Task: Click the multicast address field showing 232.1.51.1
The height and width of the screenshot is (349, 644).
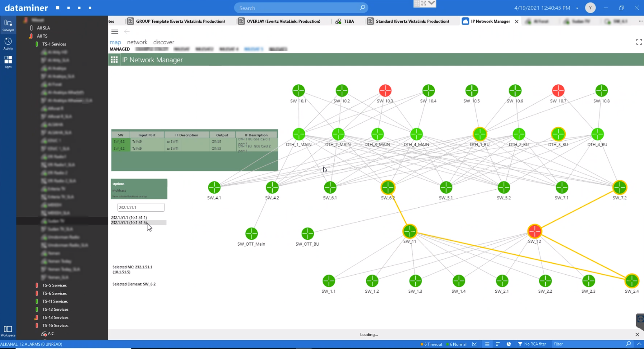Action: point(141,207)
